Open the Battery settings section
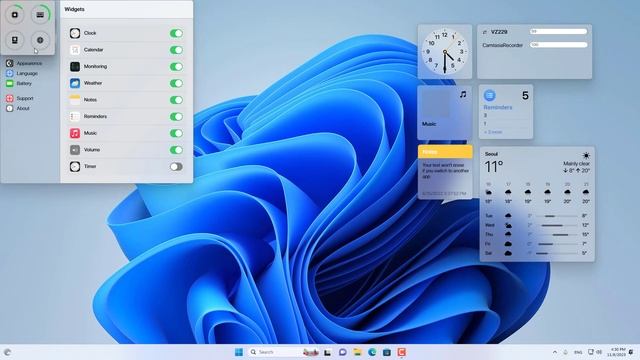 (19, 83)
